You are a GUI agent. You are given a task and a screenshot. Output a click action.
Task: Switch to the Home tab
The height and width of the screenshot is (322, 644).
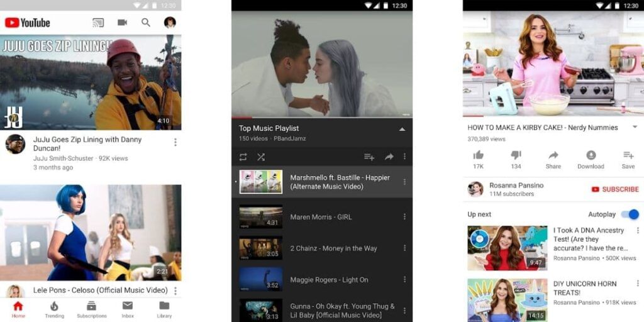pyautogui.click(x=18, y=309)
